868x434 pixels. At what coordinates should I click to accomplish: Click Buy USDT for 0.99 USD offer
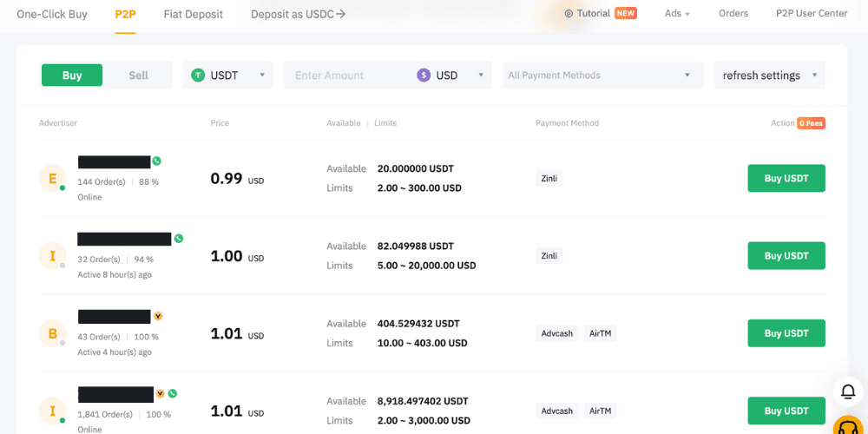tap(786, 179)
